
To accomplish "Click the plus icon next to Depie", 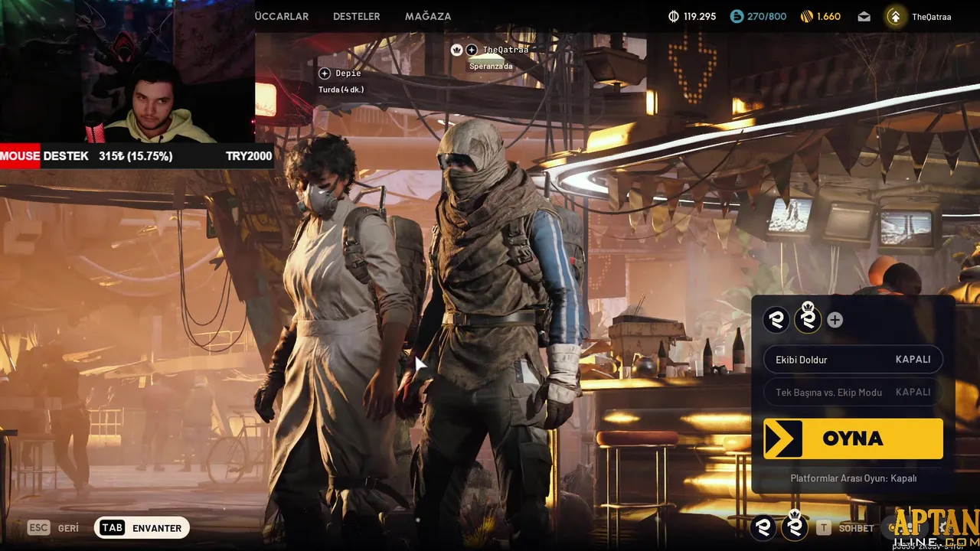I will click(x=325, y=73).
